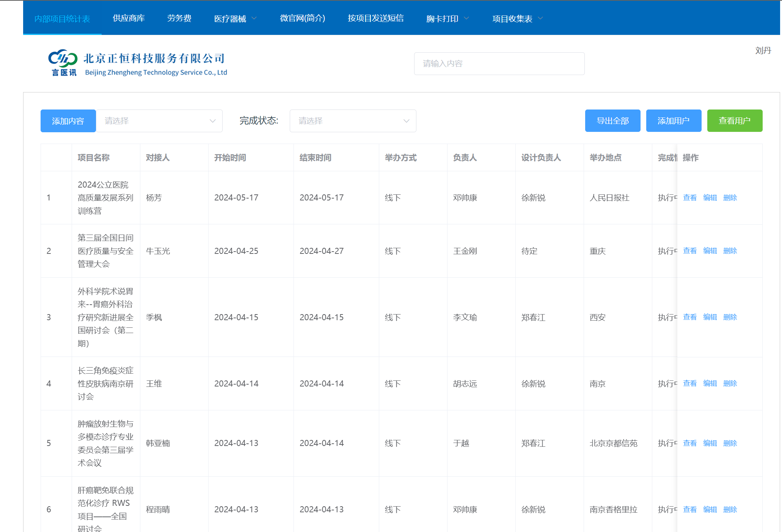The width and height of the screenshot is (782, 532).
Task: Select project name 长三角免疫炎症性皮肤病南京研讨会
Action: (105, 383)
